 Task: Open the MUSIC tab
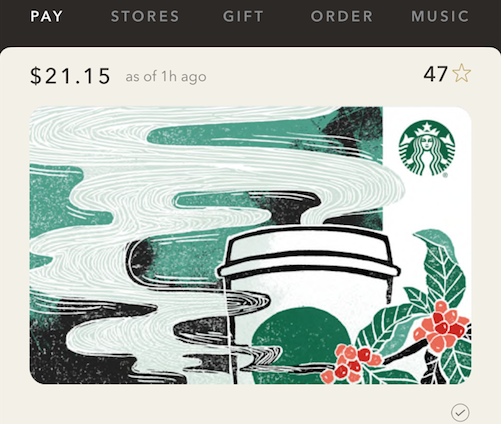click(440, 16)
